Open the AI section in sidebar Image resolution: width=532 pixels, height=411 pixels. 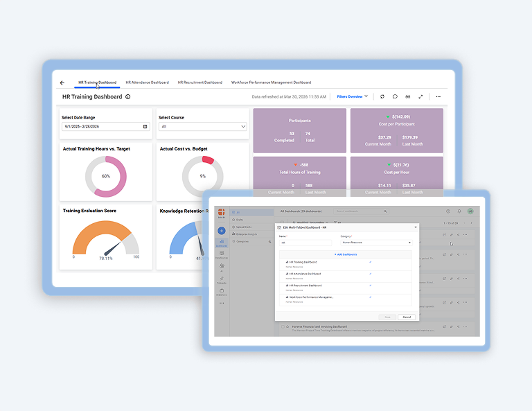click(222, 267)
